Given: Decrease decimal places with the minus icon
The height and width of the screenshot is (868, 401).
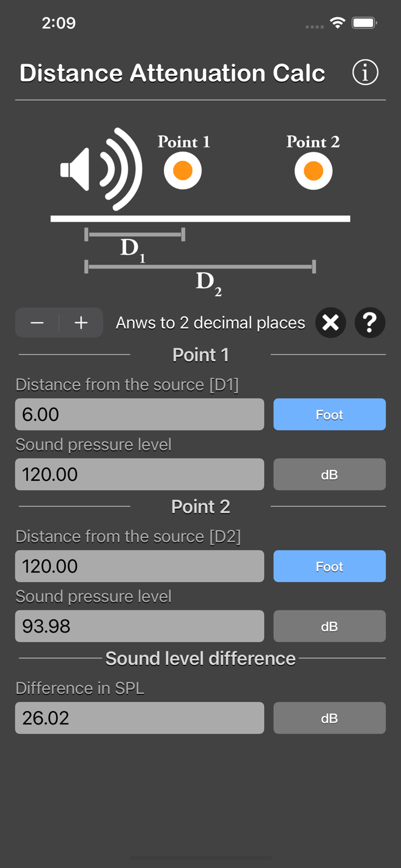Looking at the screenshot, I should pos(37,323).
